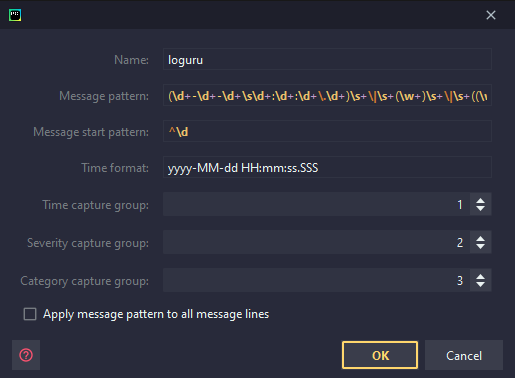Enable Apply message pattern to all message lines
This screenshot has height=378, width=515.
click(x=30, y=314)
